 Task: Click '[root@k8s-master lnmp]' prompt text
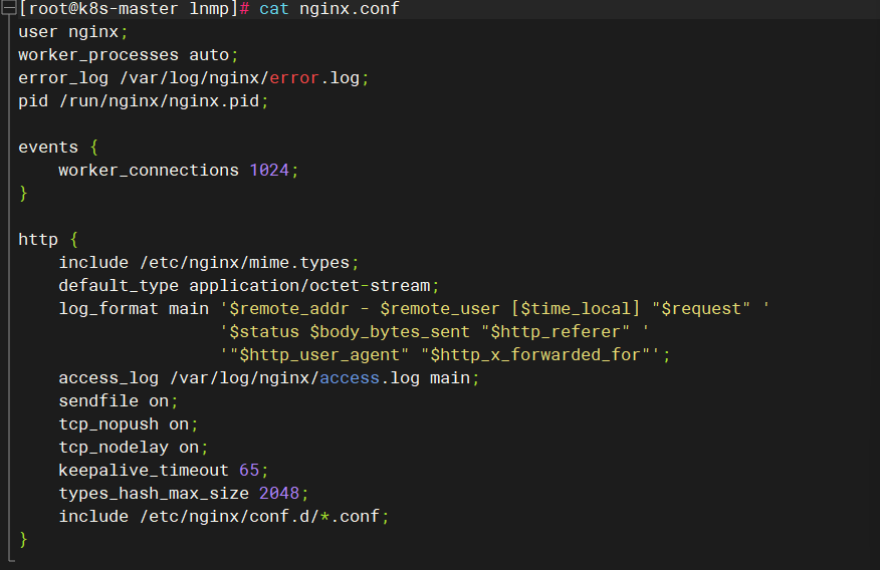(x=129, y=8)
